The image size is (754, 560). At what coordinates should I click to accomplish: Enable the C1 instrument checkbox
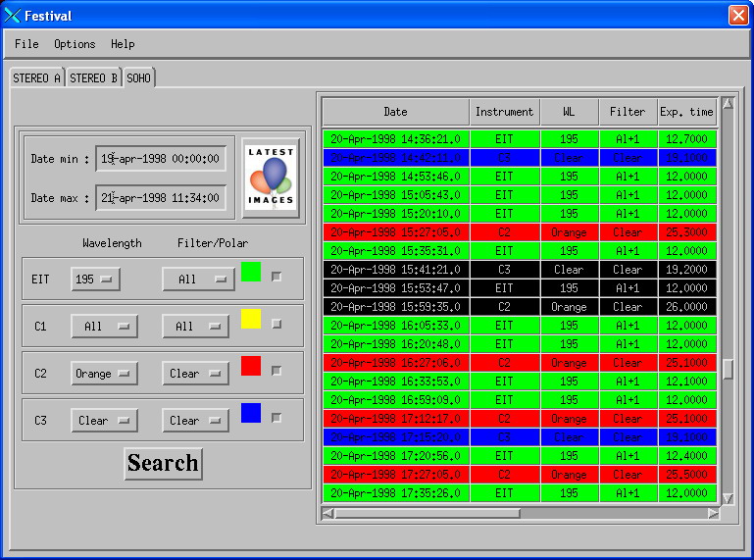coord(276,324)
